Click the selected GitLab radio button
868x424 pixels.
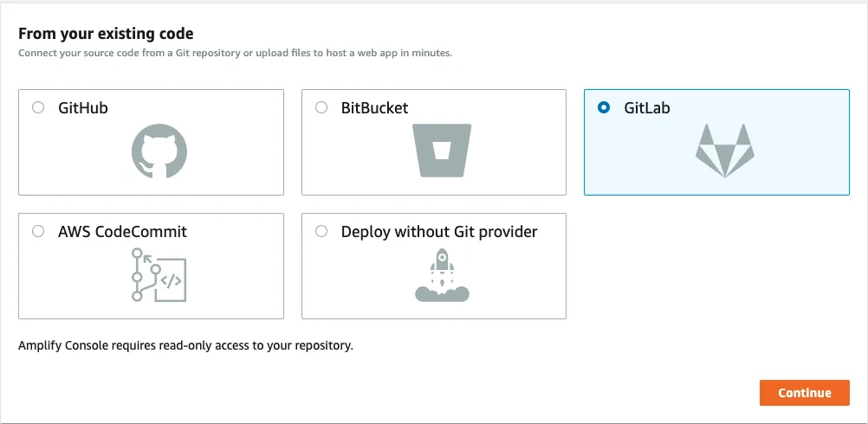(604, 108)
